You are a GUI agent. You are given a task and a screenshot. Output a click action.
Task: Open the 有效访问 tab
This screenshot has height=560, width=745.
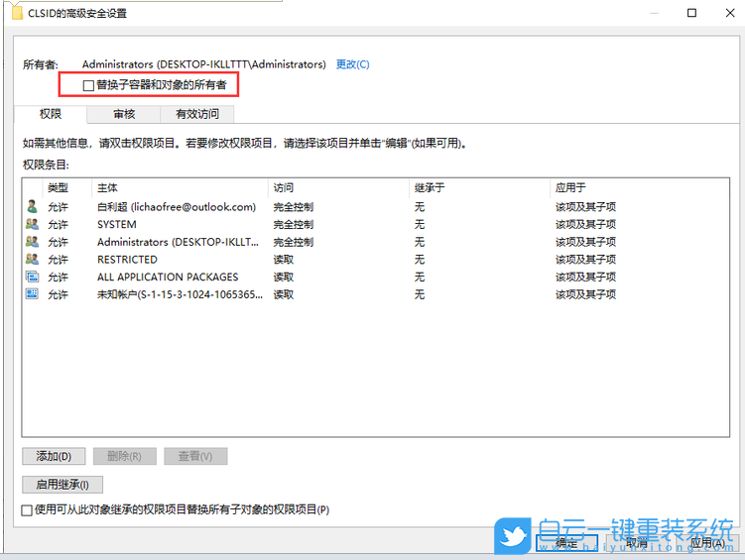pos(197,114)
